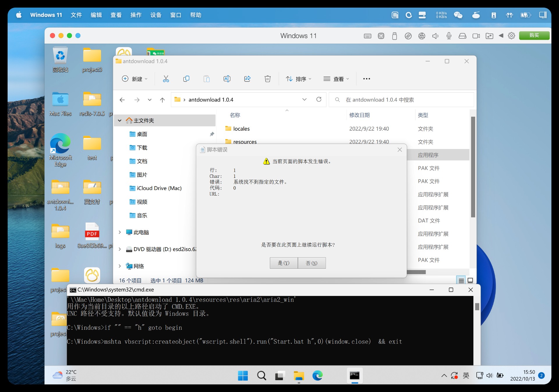Click the Parallels sound speaker icon
This screenshot has height=392, width=559.
pyautogui.click(x=435, y=36)
